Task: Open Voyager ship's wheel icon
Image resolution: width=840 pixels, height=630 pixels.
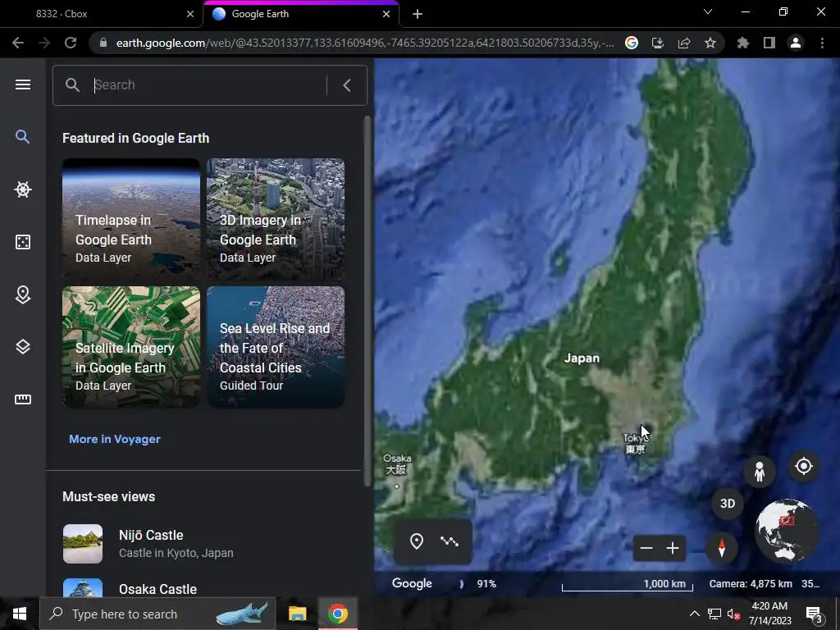Action: (x=22, y=189)
